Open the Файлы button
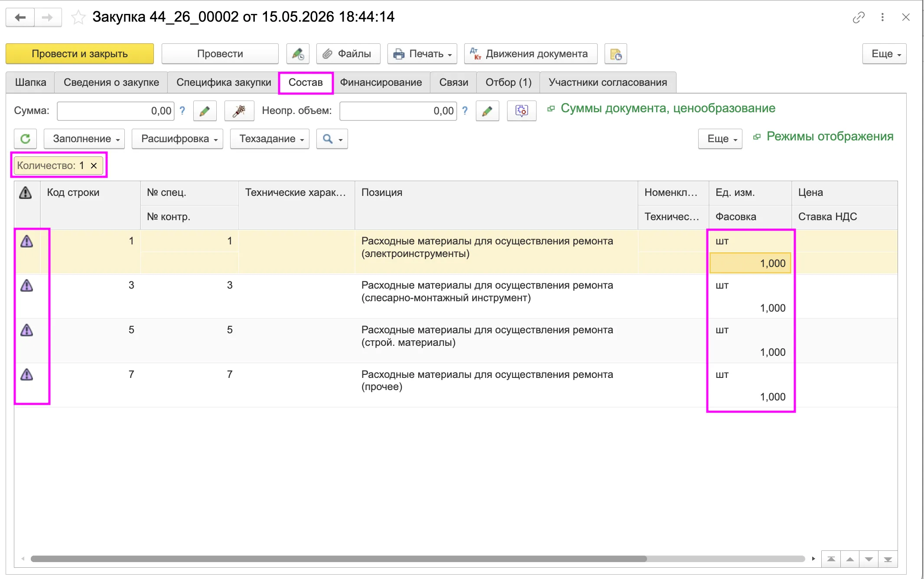924x579 pixels. point(348,54)
